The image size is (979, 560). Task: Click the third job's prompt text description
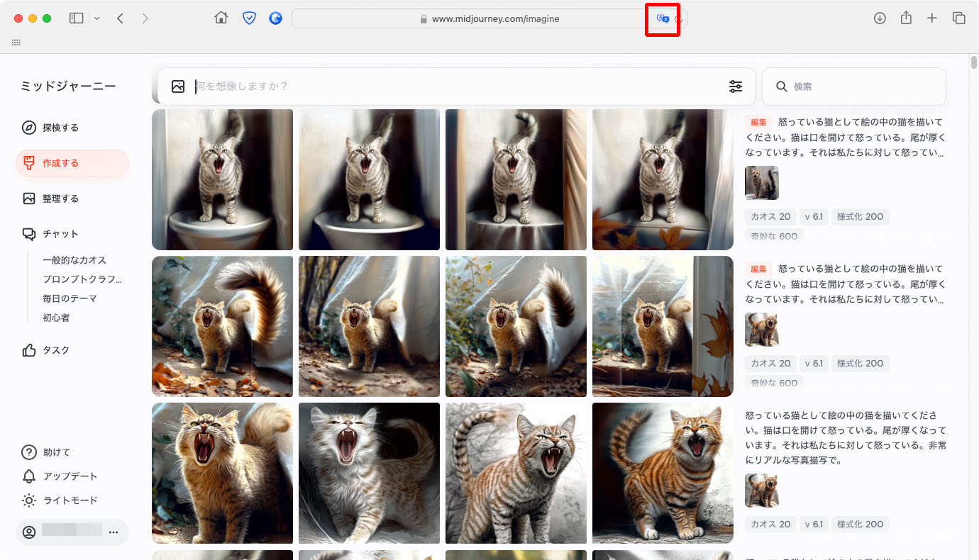[x=846, y=437]
